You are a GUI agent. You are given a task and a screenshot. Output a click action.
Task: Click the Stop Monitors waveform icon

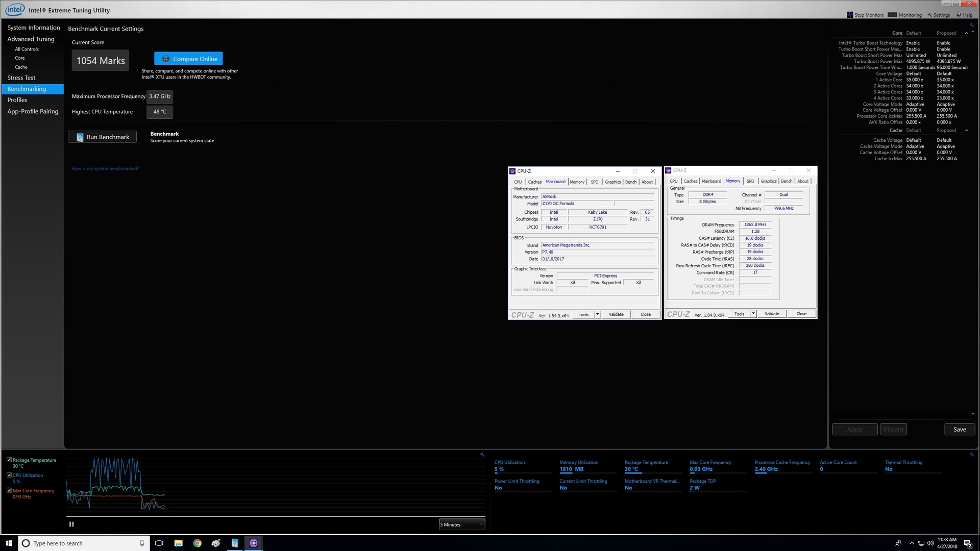[850, 15]
